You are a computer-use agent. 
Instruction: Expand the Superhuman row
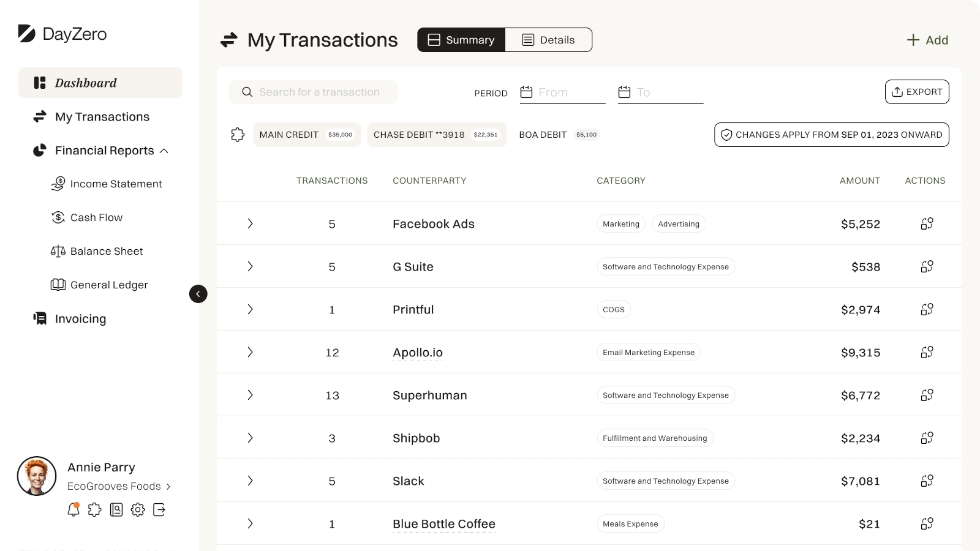coord(250,395)
